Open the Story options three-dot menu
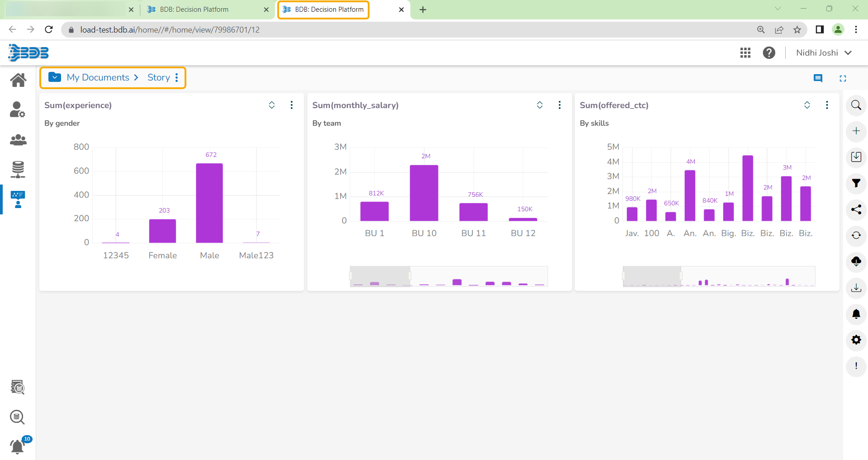 [177, 77]
